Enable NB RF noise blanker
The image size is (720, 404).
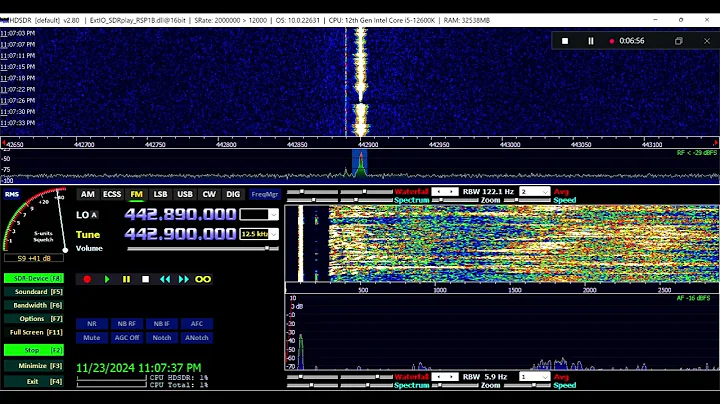pos(127,324)
